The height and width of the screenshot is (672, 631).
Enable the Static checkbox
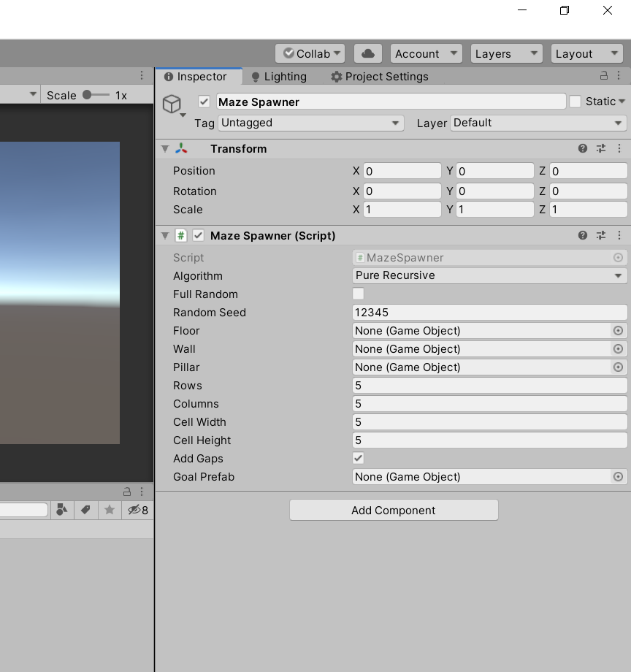click(x=575, y=102)
